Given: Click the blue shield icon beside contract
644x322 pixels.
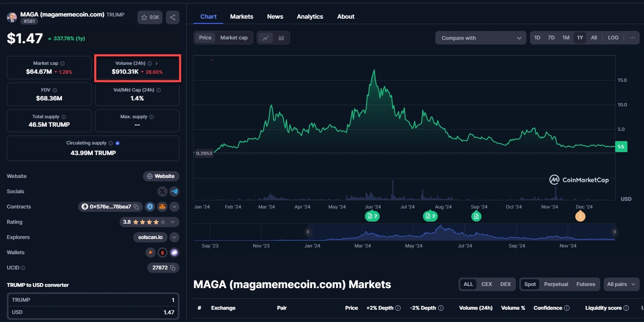Looking at the screenshot, I should pos(149,207).
